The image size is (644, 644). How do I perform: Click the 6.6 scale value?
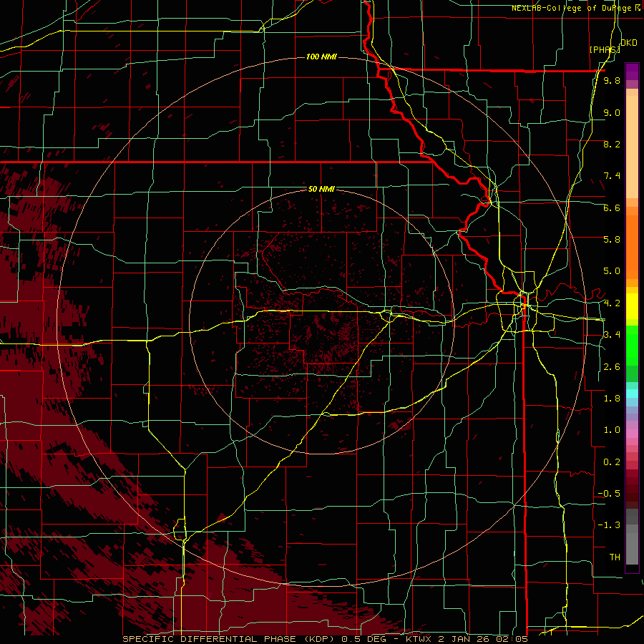(612, 208)
